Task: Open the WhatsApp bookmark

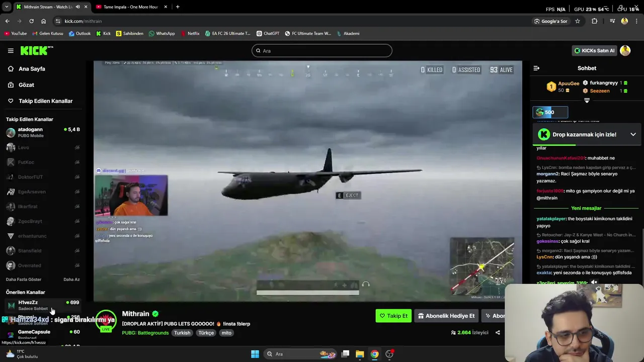Action: click(x=162, y=34)
